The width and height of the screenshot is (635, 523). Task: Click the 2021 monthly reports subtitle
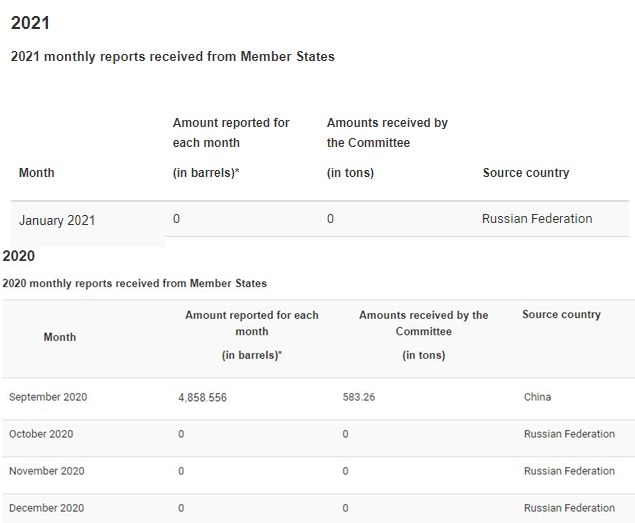point(173,56)
